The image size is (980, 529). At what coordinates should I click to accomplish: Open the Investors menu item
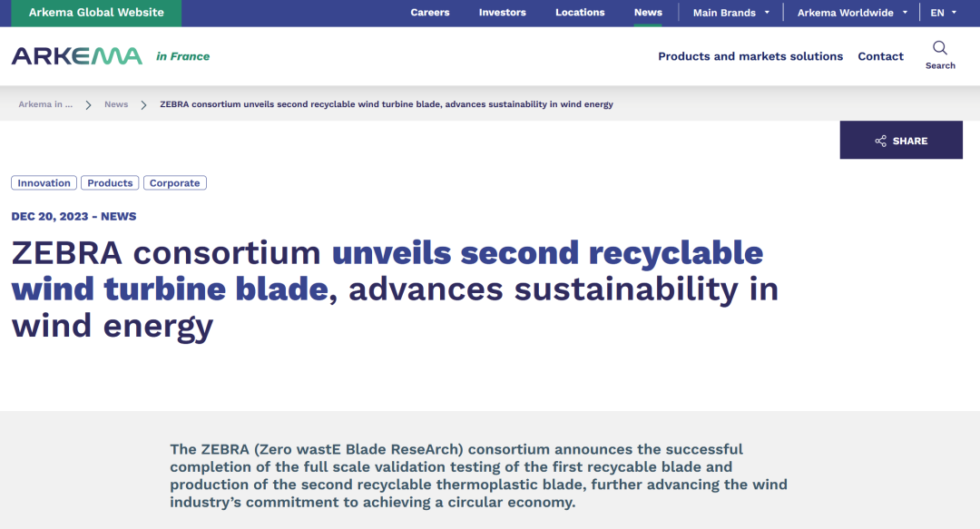(503, 13)
